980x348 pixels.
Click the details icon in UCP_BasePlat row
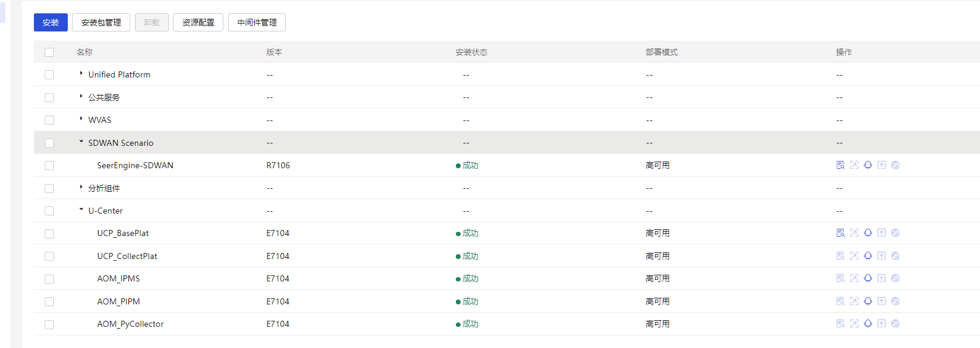(840, 233)
